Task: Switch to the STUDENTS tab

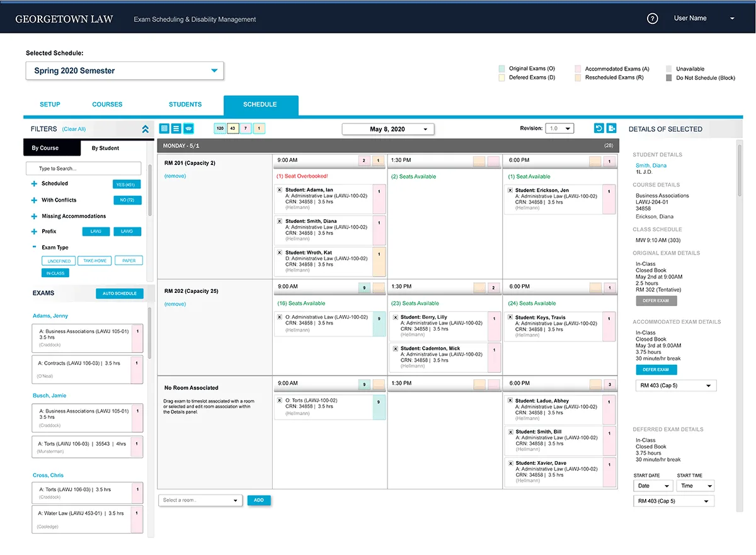Action: click(185, 105)
